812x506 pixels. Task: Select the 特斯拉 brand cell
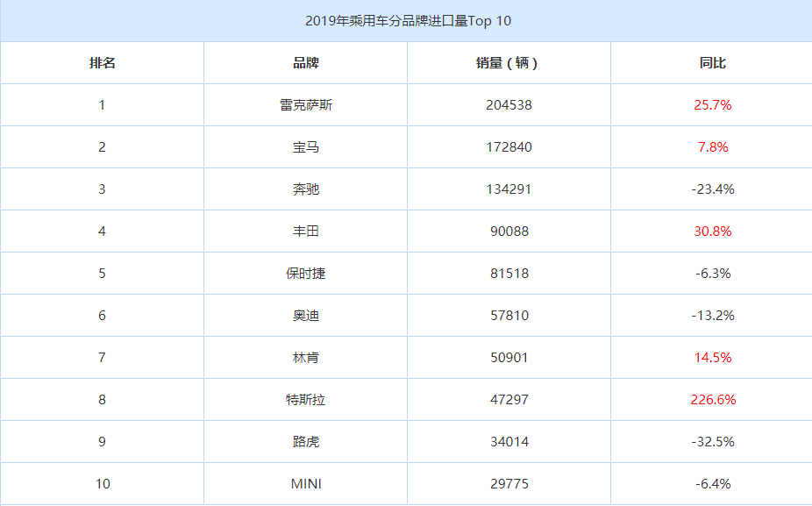click(x=305, y=400)
